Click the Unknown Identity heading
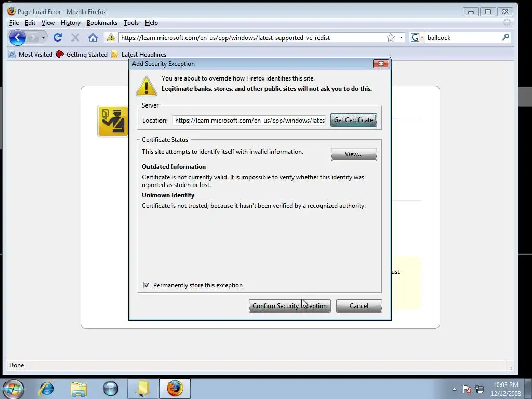 (168, 195)
